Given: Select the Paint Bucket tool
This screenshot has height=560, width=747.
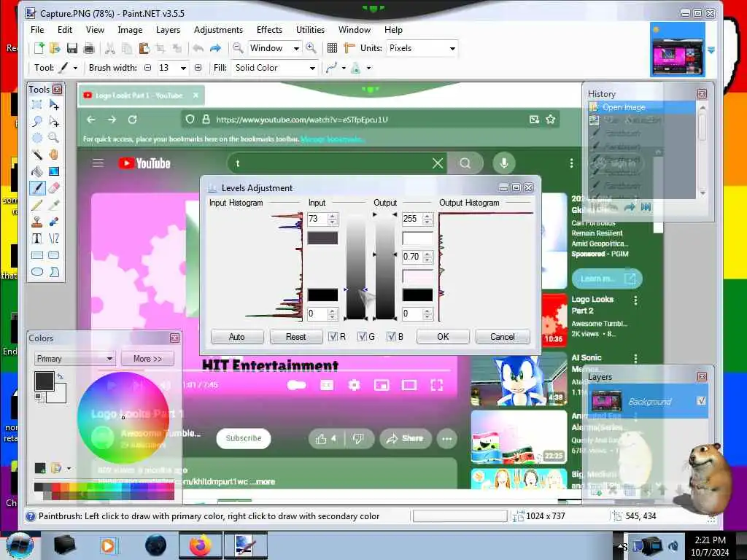Looking at the screenshot, I should tap(36, 171).
